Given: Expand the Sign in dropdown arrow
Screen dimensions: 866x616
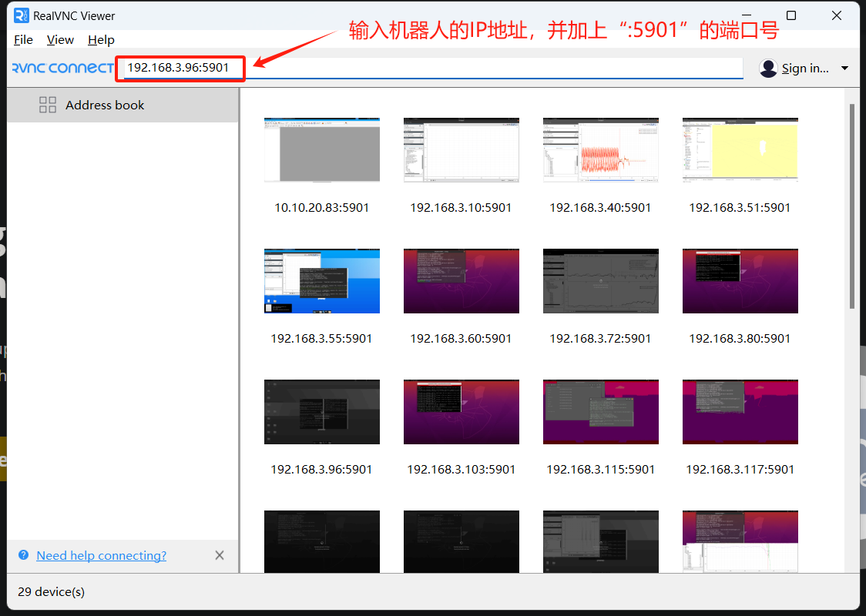Looking at the screenshot, I should point(844,69).
